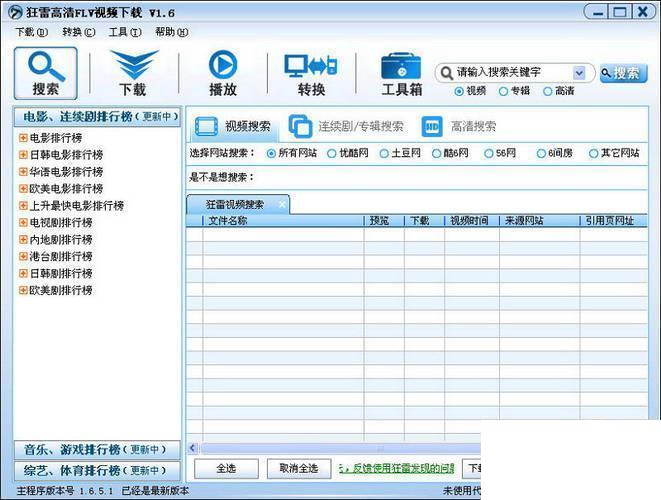Expand 欧美电影排行榜 tree node
The height and width of the screenshot is (500, 661).
point(23,188)
